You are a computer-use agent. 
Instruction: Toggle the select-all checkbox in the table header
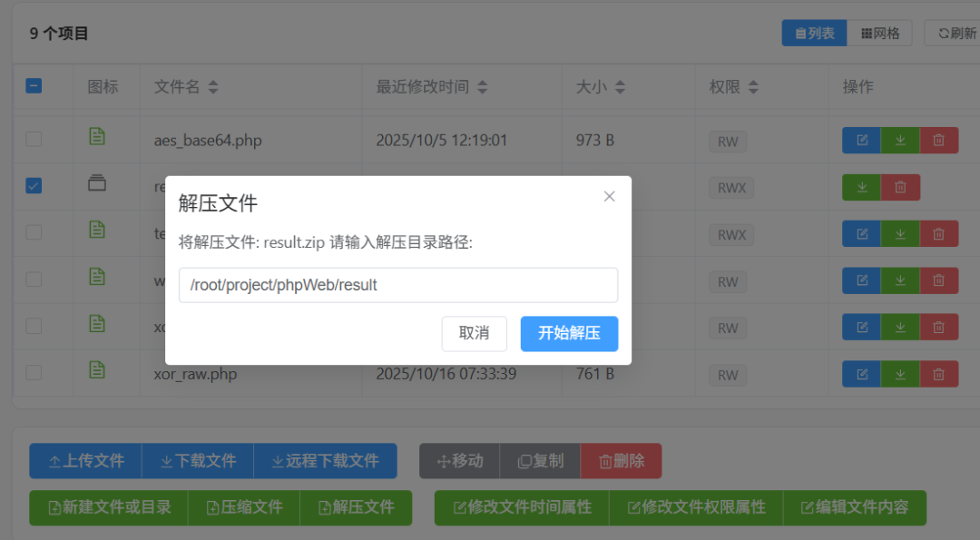click(34, 85)
